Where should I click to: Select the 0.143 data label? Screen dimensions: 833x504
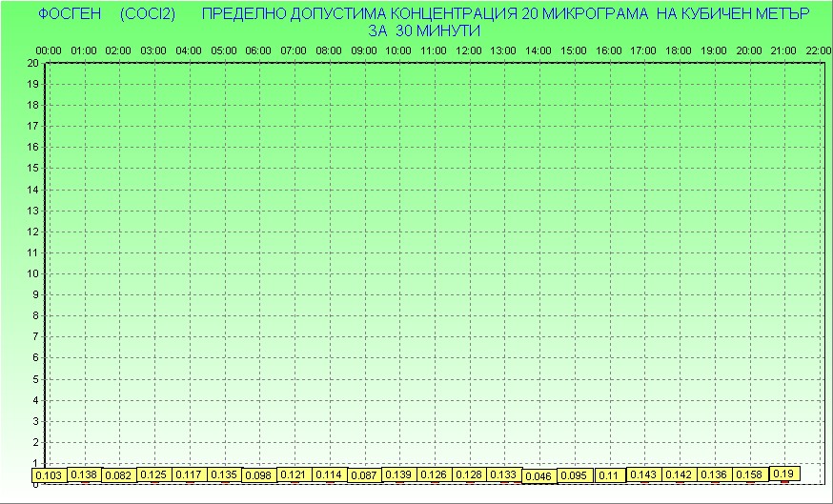pyautogui.click(x=643, y=474)
